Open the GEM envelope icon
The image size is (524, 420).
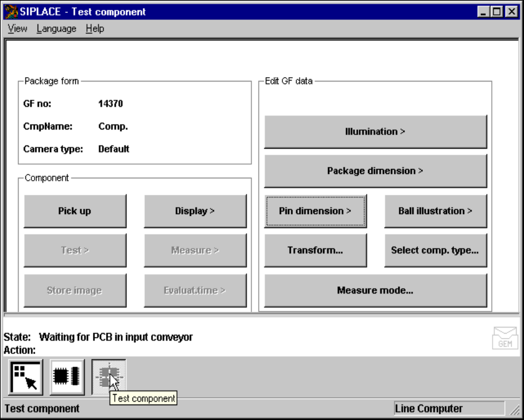click(505, 338)
